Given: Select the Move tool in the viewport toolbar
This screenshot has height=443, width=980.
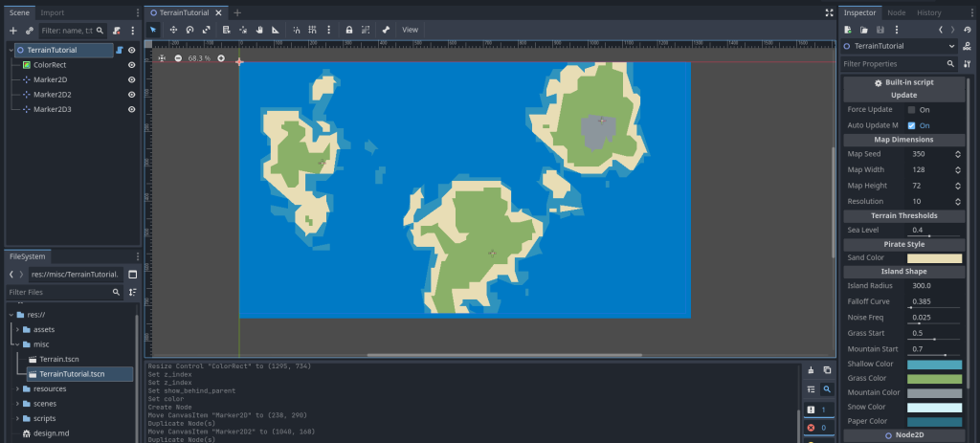Looking at the screenshot, I should (173, 30).
